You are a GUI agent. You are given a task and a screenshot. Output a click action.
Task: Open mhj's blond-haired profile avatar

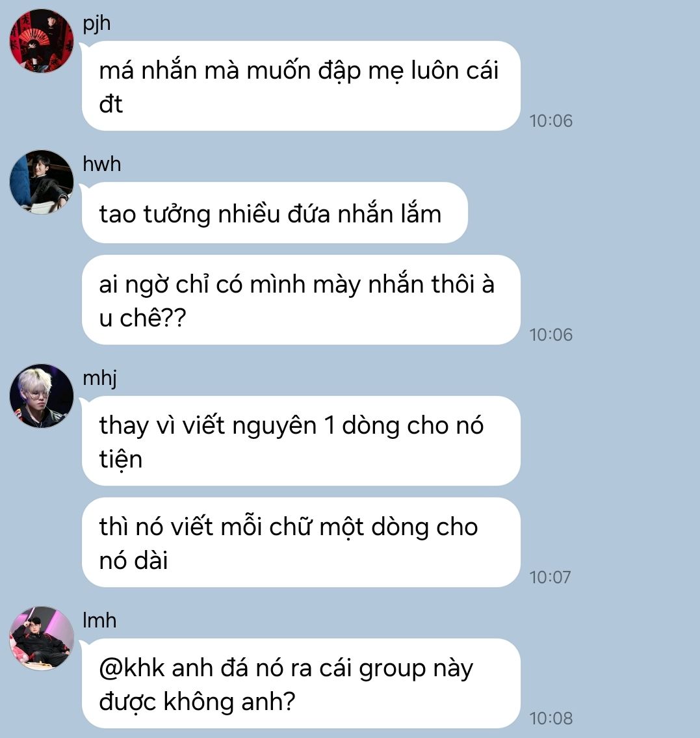[42, 396]
